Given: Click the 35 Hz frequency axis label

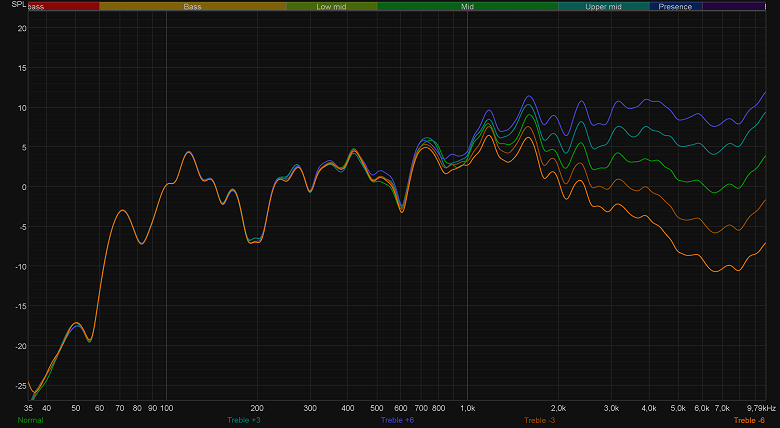Looking at the screenshot, I should click(x=28, y=408).
